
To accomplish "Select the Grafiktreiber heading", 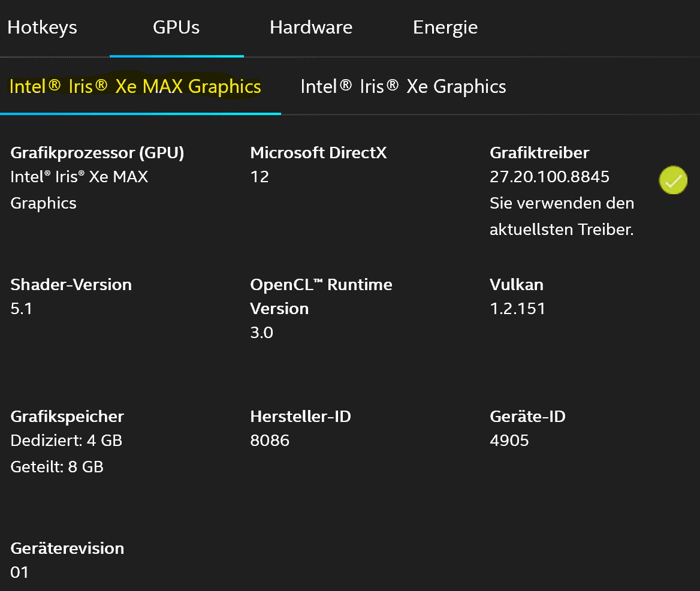I will pyautogui.click(x=540, y=153).
